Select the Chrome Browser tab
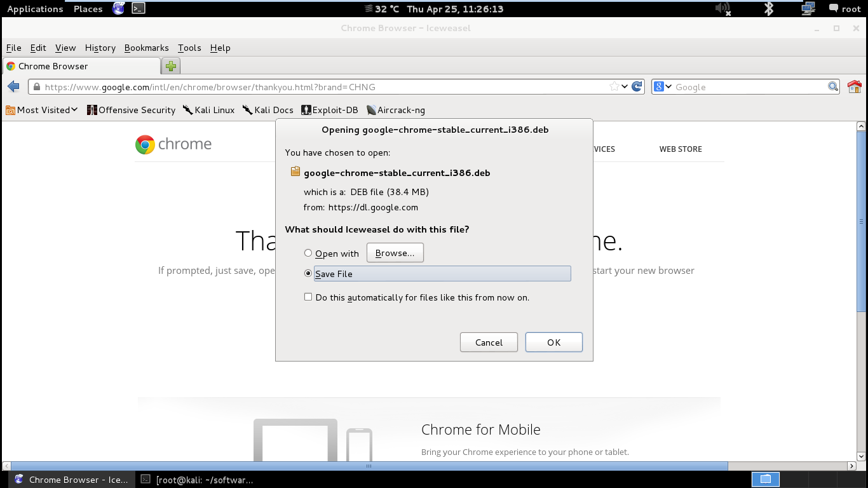The width and height of the screenshot is (868, 488). point(81,66)
